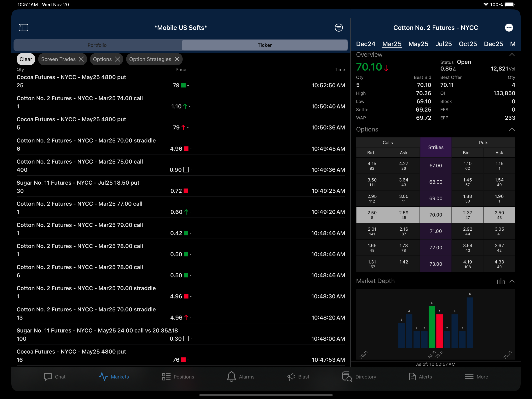
Task: Tap the 4.33 put ask at 73.00
Action: coord(499,264)
